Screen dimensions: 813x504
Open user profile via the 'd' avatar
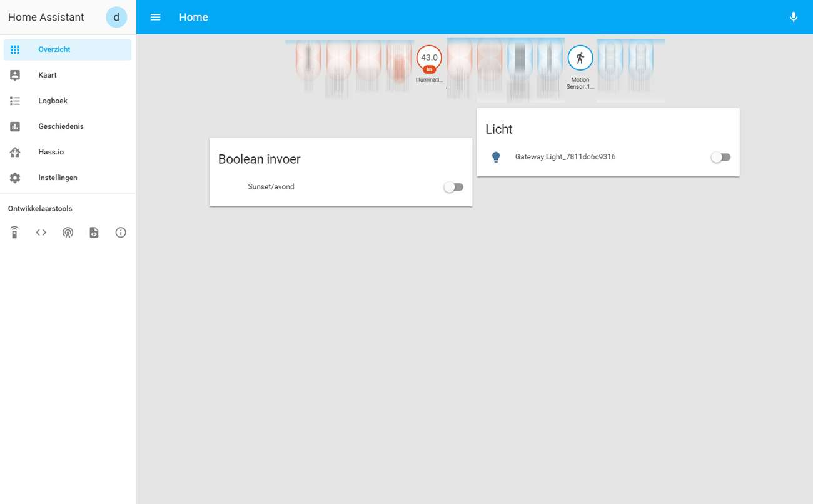pyautogui.click(x=116, y=18)
